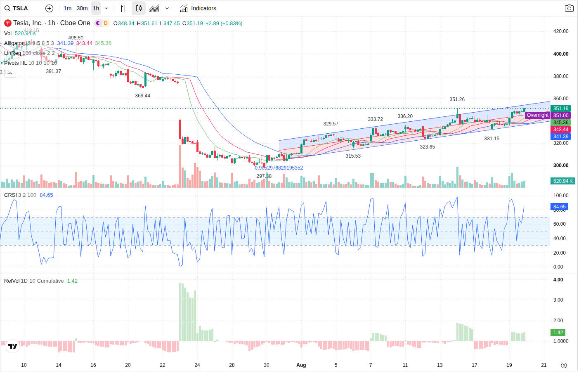
Task: Click the plus icon to add symbol
Action: 49,8
